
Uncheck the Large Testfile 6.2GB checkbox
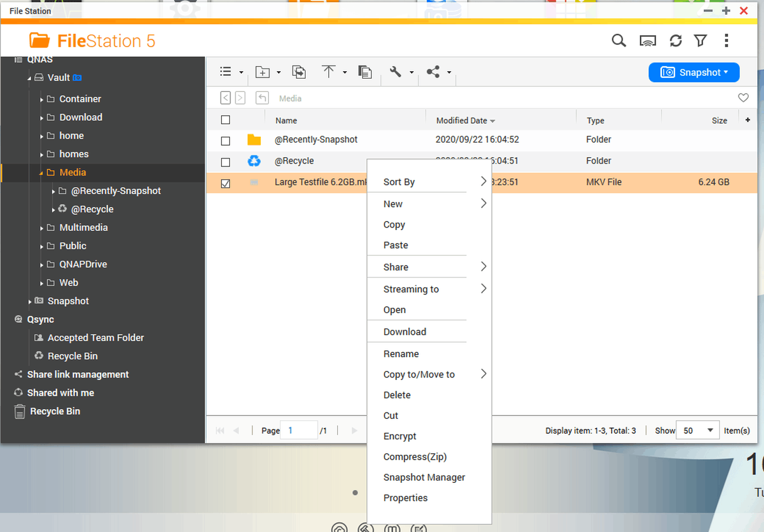tap(226, 184)
